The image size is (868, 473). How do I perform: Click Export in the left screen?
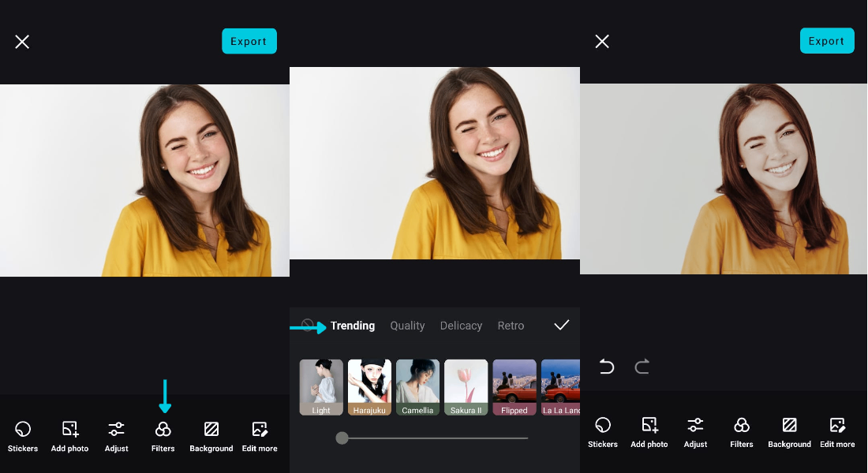click(x=249, y=41)
